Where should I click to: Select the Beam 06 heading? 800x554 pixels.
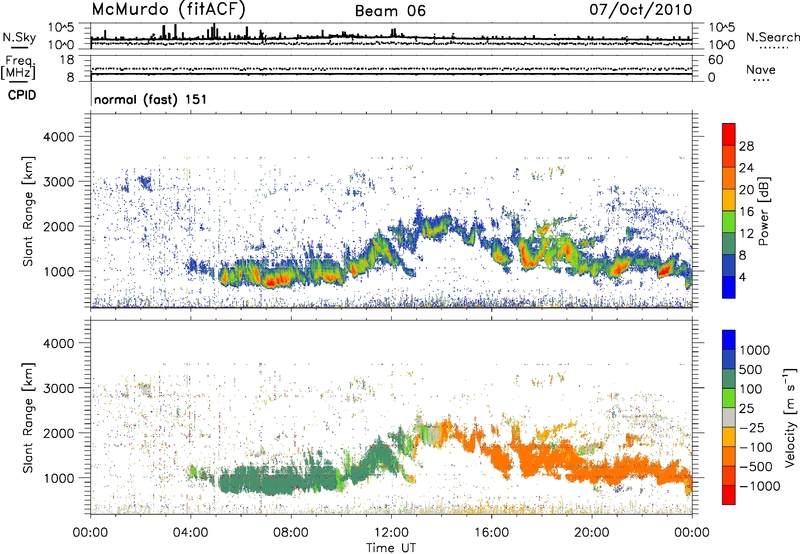point(390,11)
